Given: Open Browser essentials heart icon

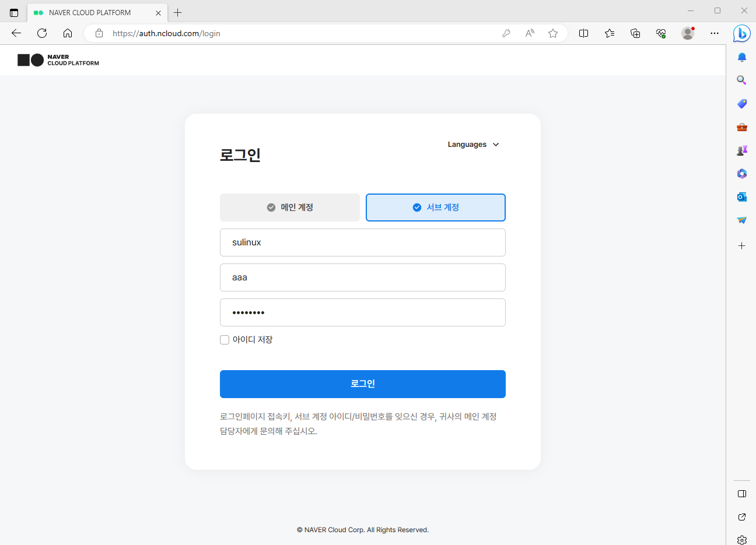Looking at the screenshot, I should coord(661,33).
